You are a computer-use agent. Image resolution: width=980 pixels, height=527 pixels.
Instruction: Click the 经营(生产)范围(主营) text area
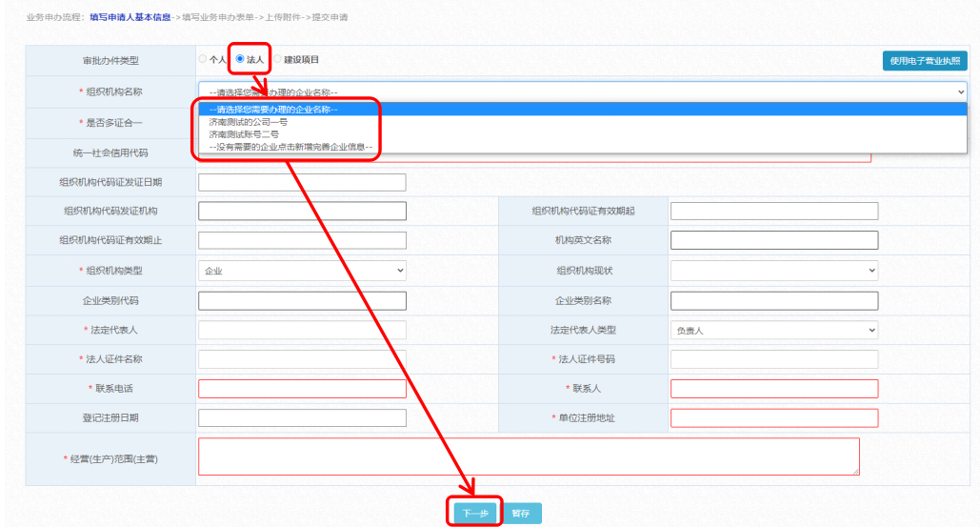point(529,456)
